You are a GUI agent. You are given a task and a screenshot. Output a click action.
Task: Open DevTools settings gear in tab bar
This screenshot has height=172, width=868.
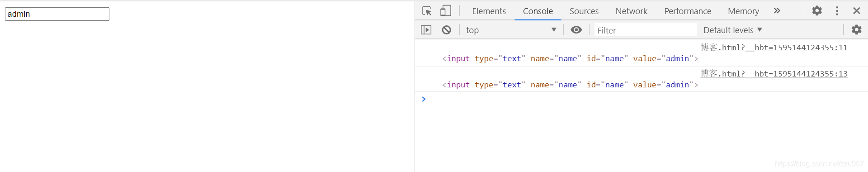coord(817,11)
